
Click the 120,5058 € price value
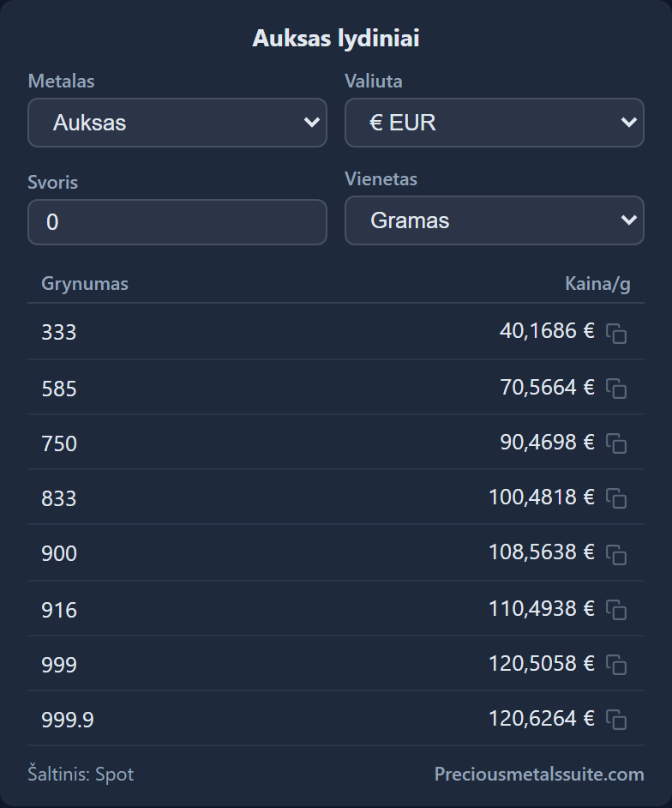pyautogui.click(x=541, y=663)
